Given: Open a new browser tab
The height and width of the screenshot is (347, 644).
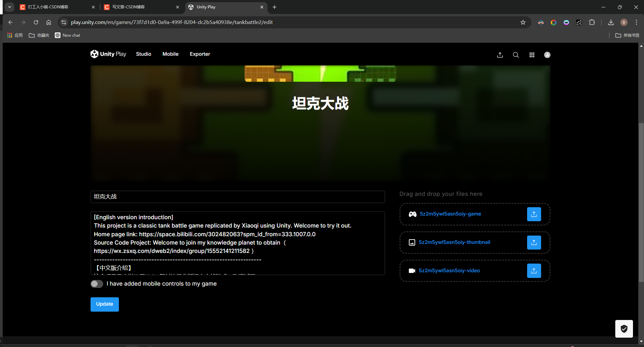Looking at the screenshot, I should click(275, 7).
